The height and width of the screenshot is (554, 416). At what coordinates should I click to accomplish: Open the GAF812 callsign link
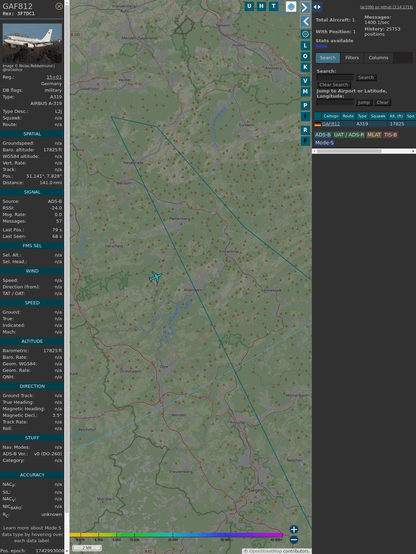click(x=331, y=124)
